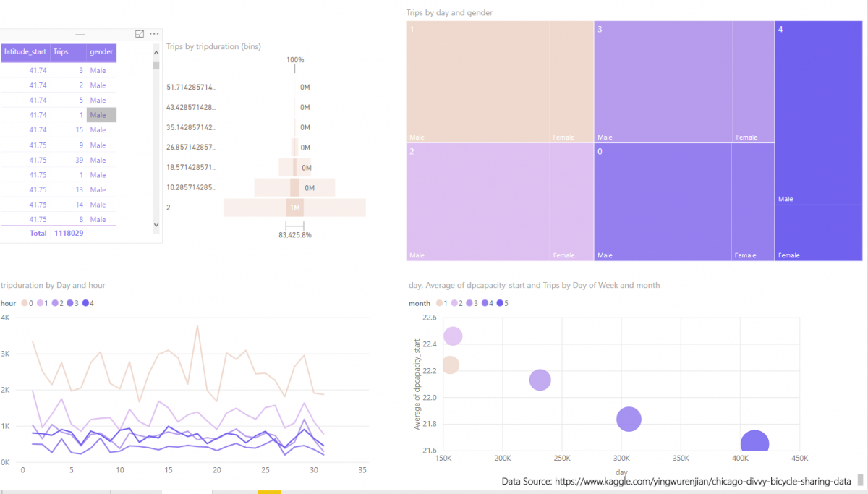Select the month 1 legend dot

point(439,303)
